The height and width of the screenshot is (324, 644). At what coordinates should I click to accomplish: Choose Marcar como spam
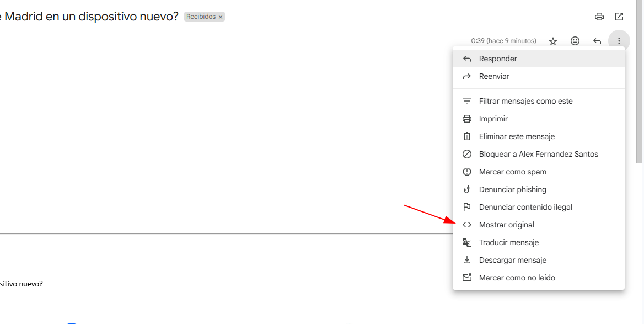click(x=539, y=172)
